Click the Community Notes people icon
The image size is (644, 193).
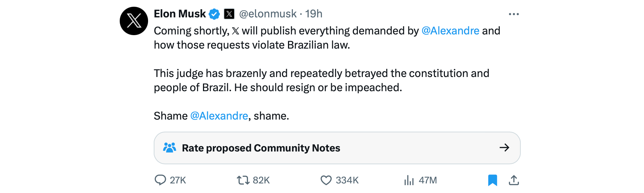(169, 148)
